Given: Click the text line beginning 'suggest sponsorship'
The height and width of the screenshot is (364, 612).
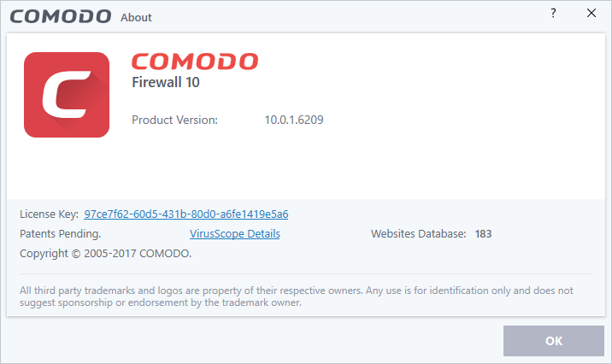Looking at the screenshot, I should click(161, 302).
